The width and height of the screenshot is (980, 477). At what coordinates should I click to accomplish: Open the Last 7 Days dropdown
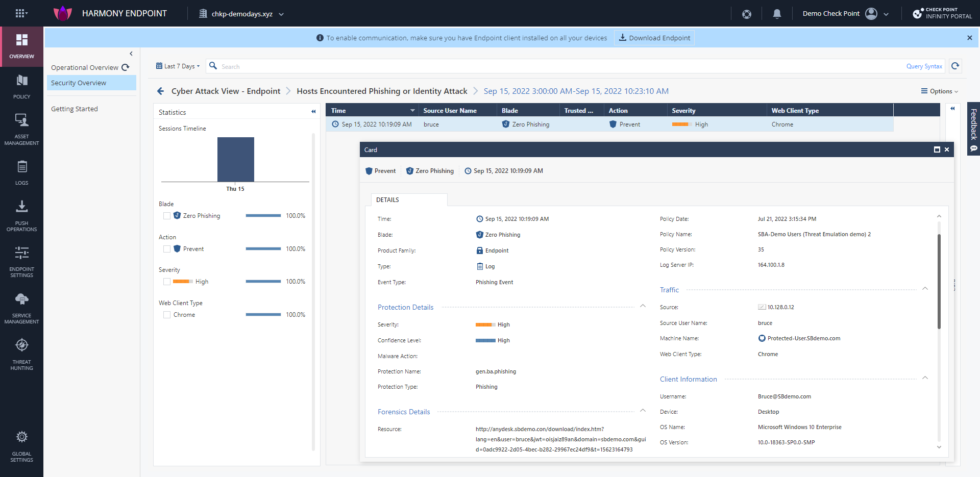pyautogui.click(x=178, y=66)
